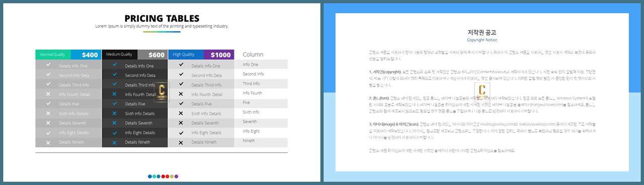Click the black cross beside High Quality Details Seventh
The image size is (644, 185).
(181, 122)
